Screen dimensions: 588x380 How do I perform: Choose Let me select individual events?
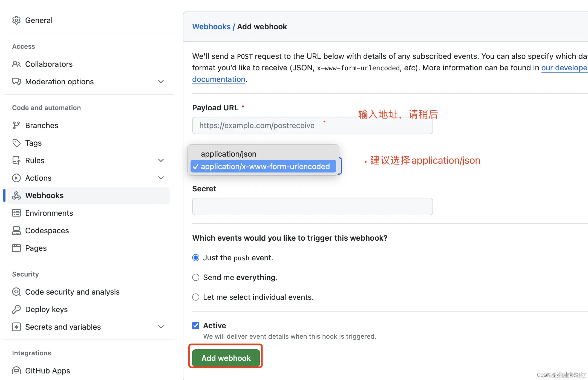point(196,297)
